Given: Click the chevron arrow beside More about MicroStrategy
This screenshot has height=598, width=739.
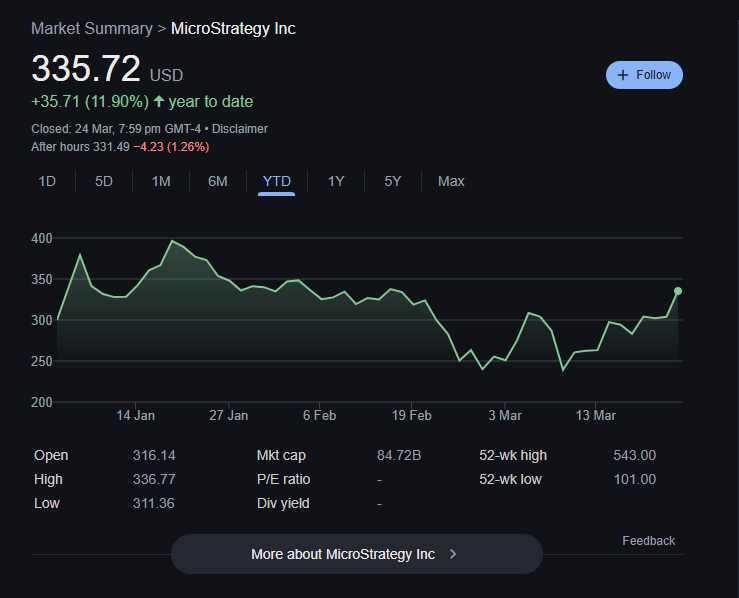Looking at the screenshot, I should [453, 554].
